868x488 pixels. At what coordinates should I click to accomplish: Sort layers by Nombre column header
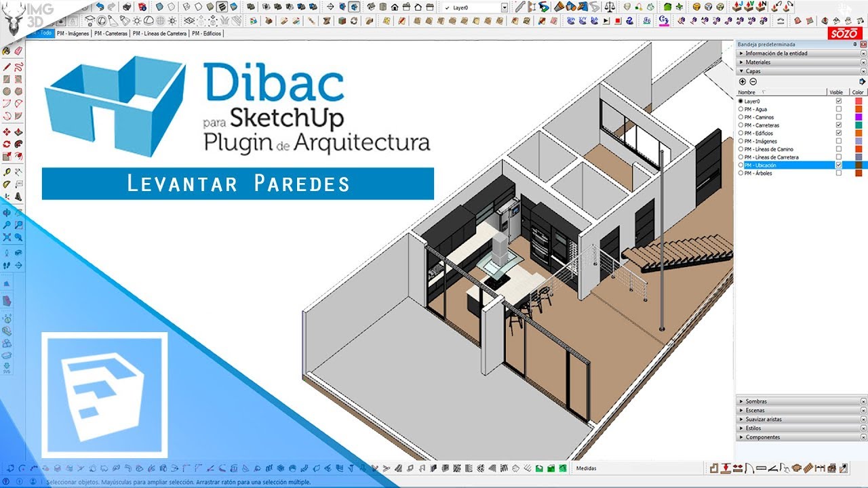781,92
